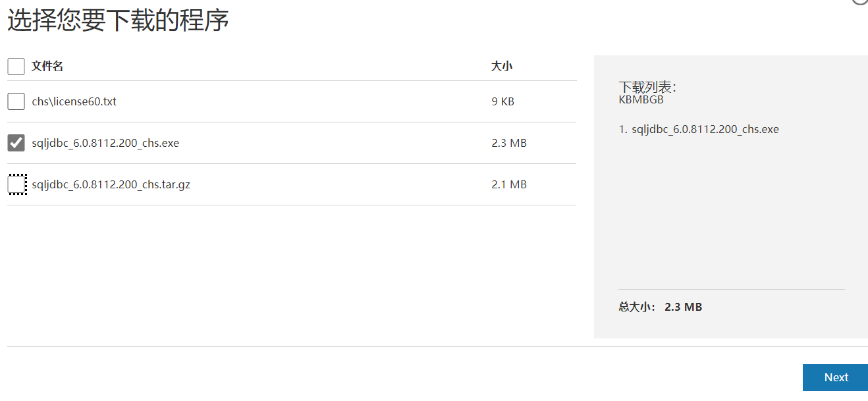Click the 9 KB size label

(502, 101)
